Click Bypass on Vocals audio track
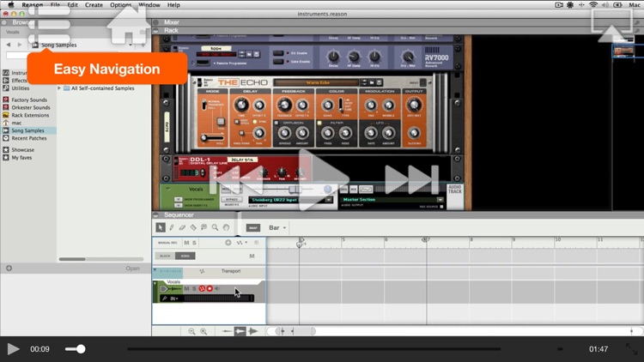Image resolution: width=644 pixels, height=362 pixels. click(231, 200)
